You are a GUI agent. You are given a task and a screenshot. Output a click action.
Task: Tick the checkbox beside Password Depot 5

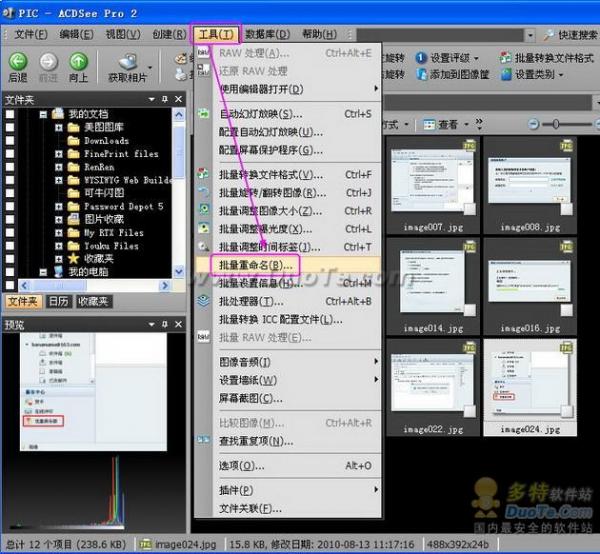pos(10,206)
